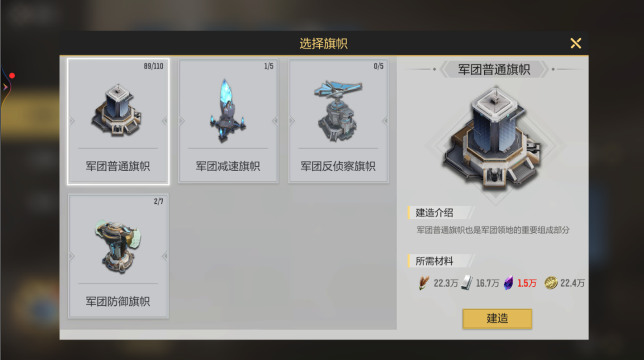This screenshot has height=360, width=644.
Task: Click the 89/110 count on normal flag
Action: coord(153,66)
